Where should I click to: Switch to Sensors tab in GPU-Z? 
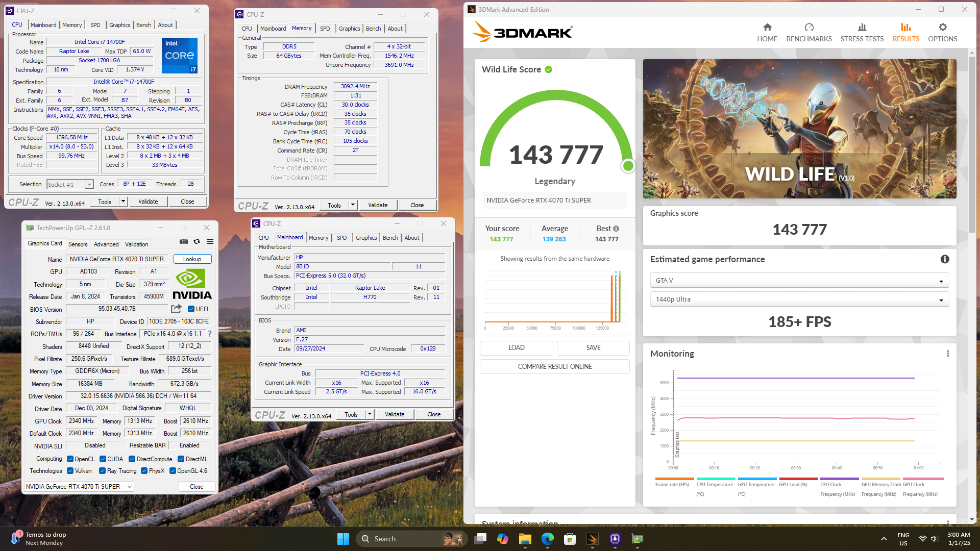[78, 244]
